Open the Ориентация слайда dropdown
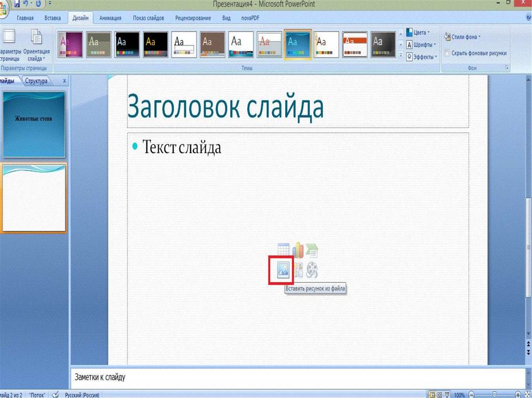Viewport: 532px width, 398px height. point(36,45)
